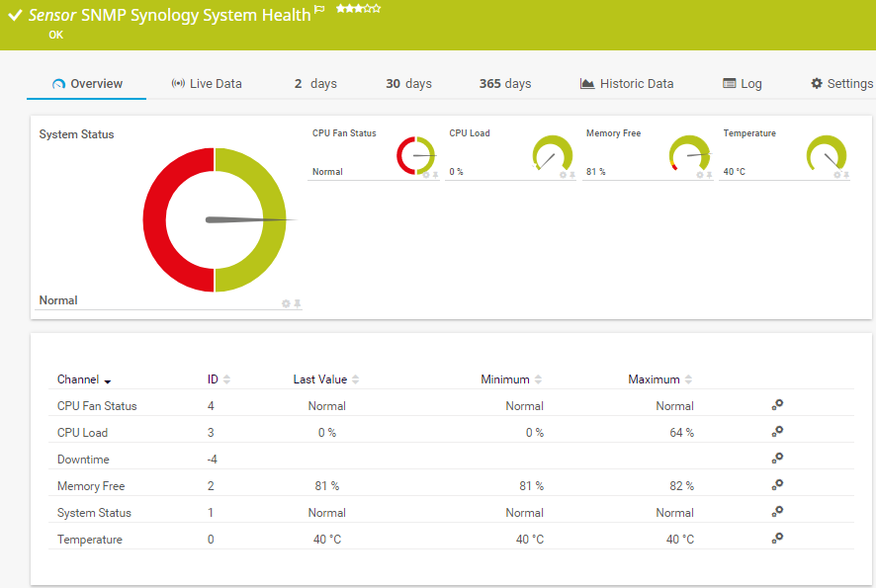Set sensor priority using the star rating
This screenshot has width=876, height=588.
point(358,8)
